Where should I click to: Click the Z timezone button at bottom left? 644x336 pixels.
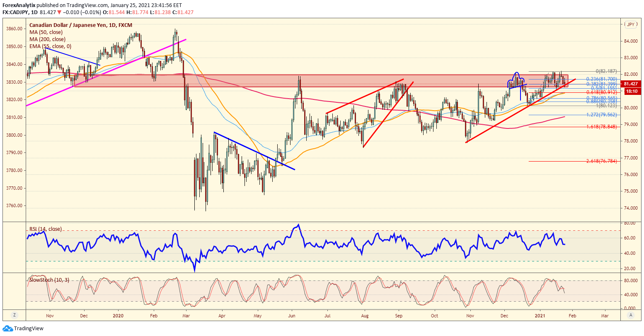point(14,315)
